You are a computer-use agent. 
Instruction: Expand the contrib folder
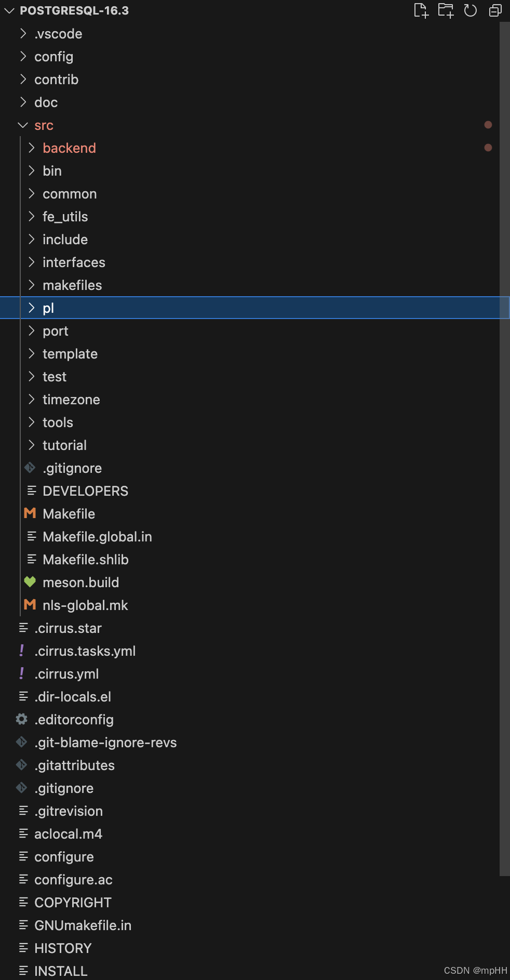click(x=23, y=79)
